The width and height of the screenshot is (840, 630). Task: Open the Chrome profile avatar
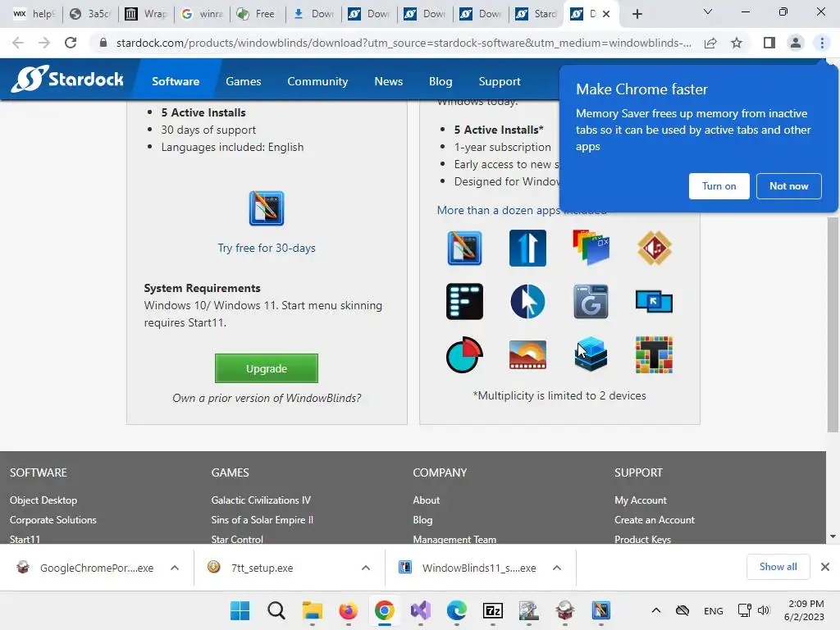pos(796,43)
